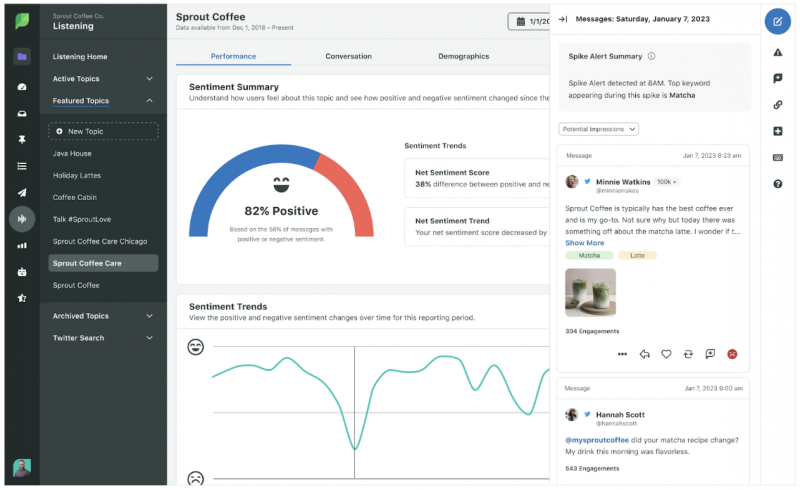Open the matcha latte photo thumbnail

click(x=590, y=292)
